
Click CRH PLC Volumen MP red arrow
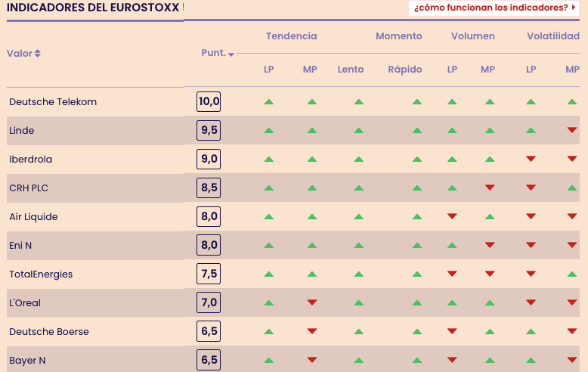point(489,188)
